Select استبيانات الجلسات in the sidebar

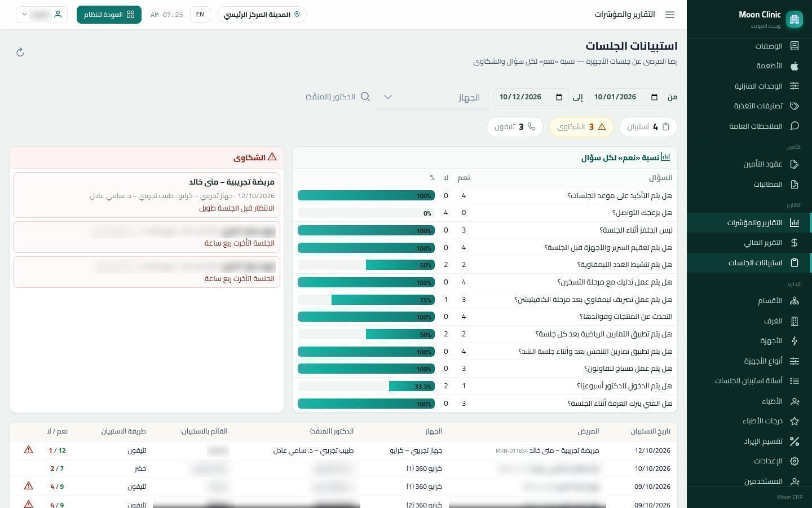(749, 263)
